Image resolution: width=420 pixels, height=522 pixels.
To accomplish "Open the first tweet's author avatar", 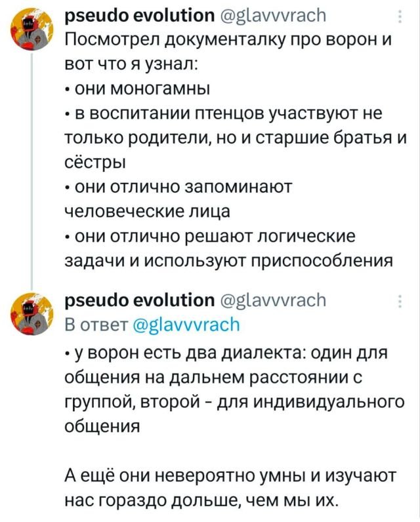I will click(31, 30).
